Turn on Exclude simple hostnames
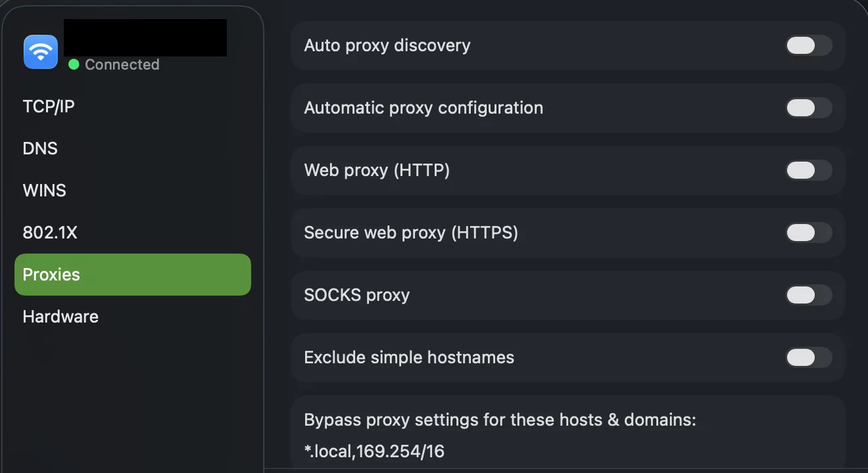This screenshot has height=473, width=868. tap(808, 357)
